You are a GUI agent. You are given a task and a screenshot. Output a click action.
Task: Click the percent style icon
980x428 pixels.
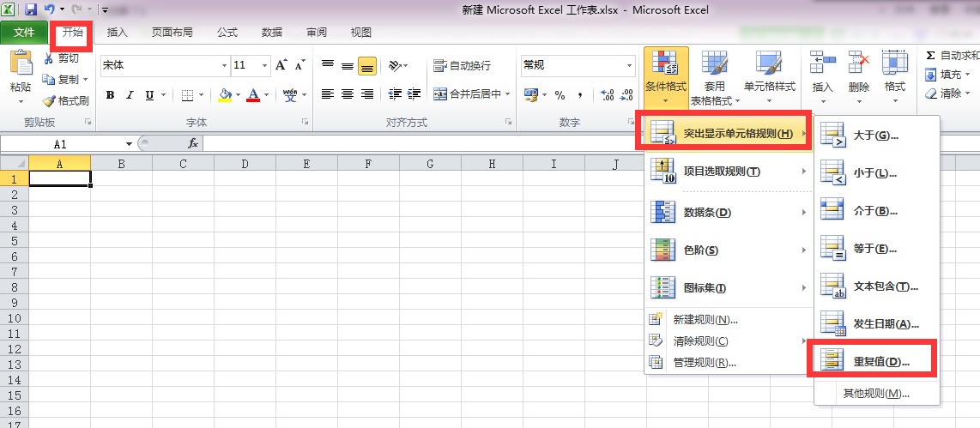[560, 95]
